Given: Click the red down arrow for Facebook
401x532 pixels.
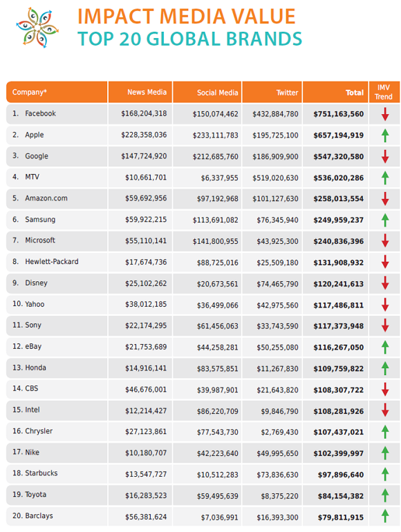Looking at the screenshot, I should tap(384, 114).
